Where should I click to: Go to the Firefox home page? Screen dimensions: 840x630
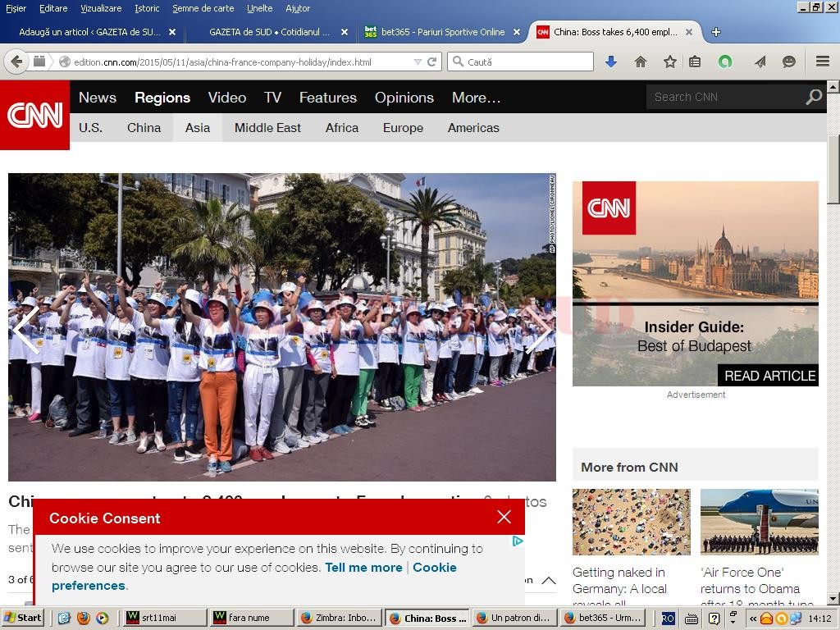(x=640, y=62)
